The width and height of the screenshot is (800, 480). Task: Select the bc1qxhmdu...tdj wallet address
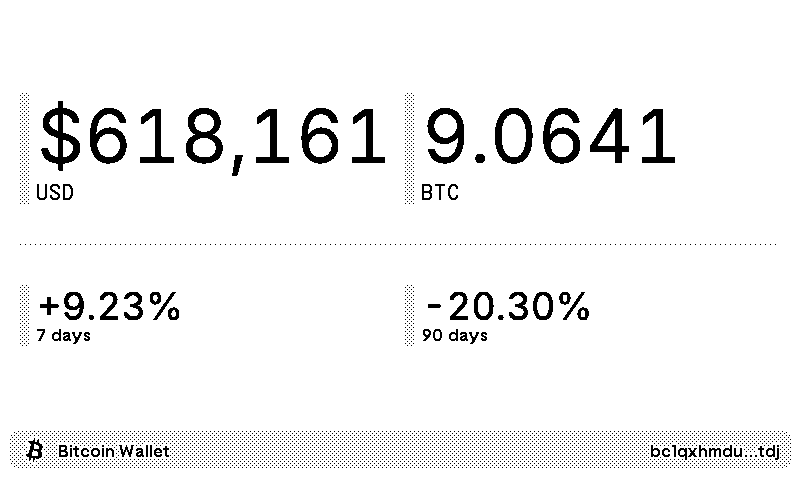click(x=713, y=451)
